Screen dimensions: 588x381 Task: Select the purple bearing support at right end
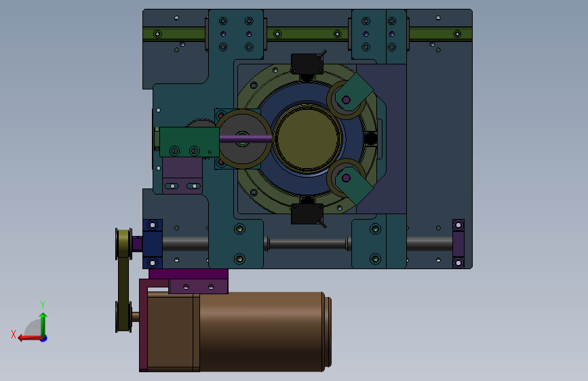tap(458, 244)
